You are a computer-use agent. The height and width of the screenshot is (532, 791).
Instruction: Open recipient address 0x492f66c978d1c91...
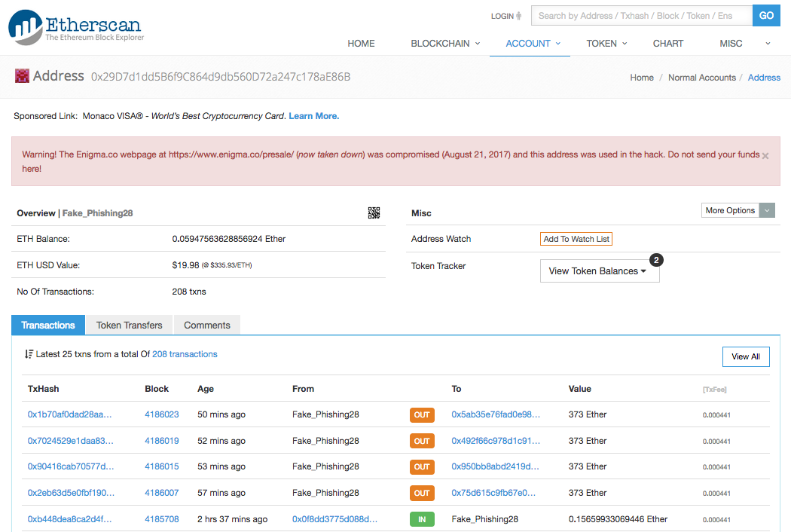tap(496, 441)
